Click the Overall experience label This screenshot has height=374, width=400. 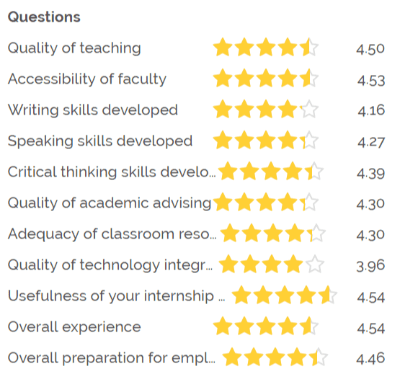[74, 327]
